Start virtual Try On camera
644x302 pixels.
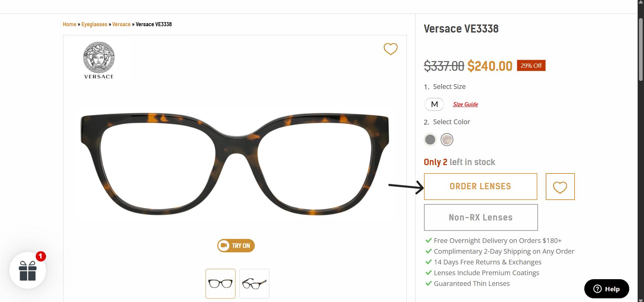(x=236, y=246)
